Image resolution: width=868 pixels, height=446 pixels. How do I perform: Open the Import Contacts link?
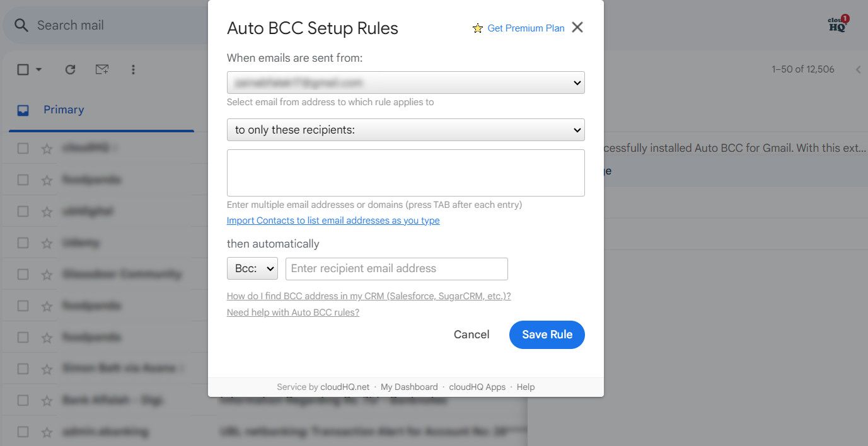[333, 220]
